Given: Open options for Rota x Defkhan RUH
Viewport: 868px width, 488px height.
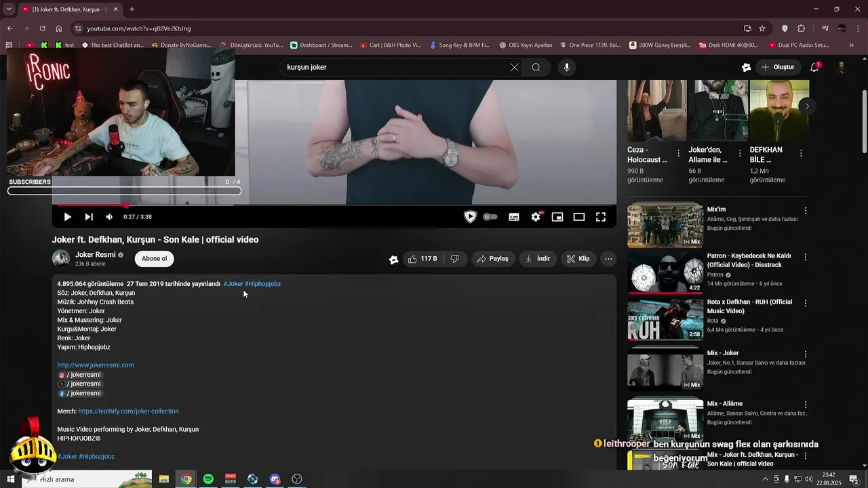Looking at the screenshot, I should coord(806,303).
